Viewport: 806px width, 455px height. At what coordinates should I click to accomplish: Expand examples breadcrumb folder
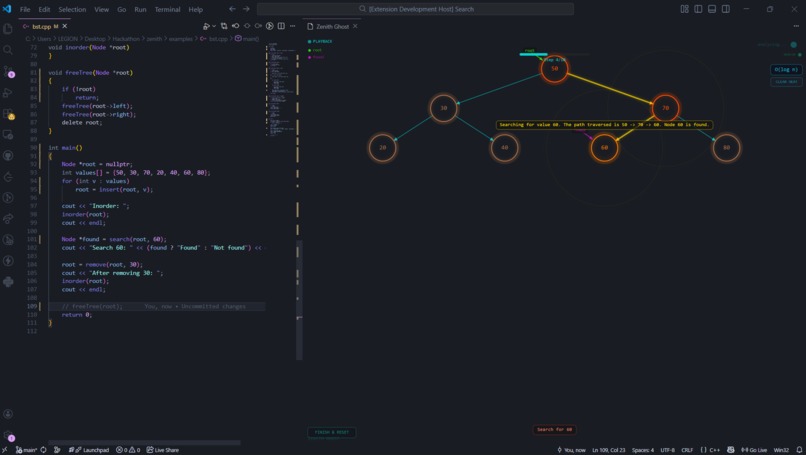tap(180, 39)
